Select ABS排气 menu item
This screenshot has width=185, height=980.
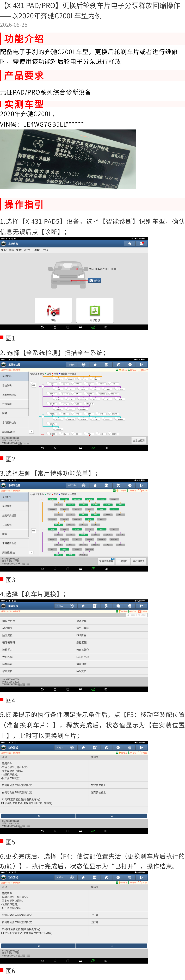37,628
